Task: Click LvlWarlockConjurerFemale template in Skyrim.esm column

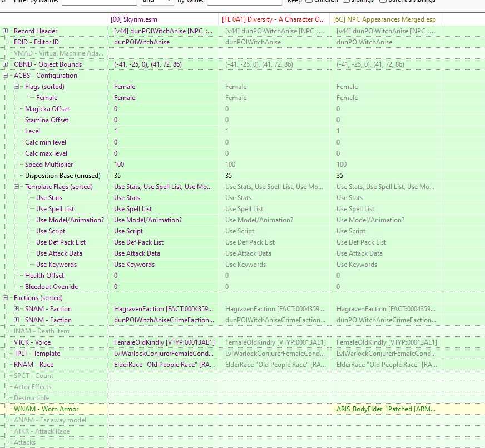Action: tap(163, 354)
